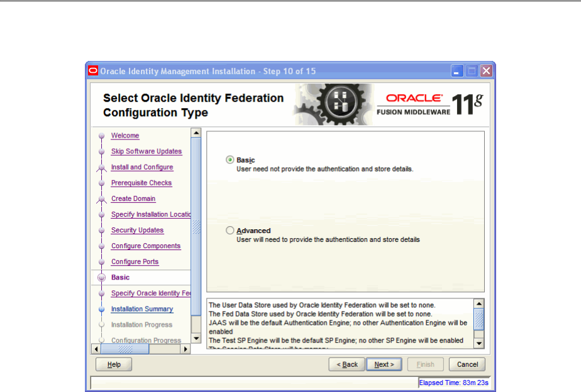The height and width of the screenshot is (392, 581).
Task: Click the Welcome step bullet icon
Action: (101, 136)
